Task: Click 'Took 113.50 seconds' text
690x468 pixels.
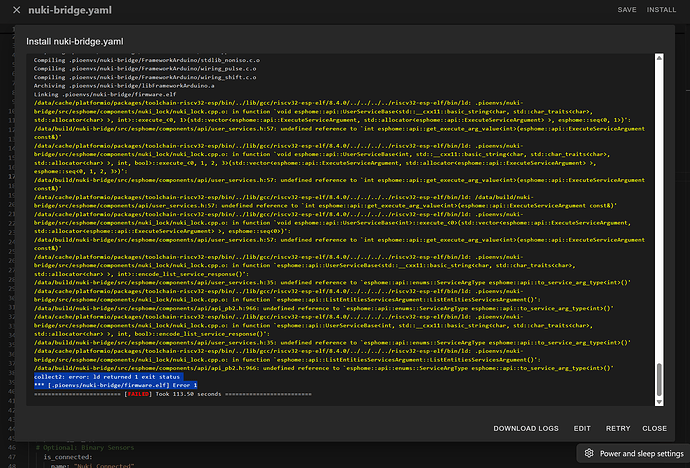Action: click(188, 394)
